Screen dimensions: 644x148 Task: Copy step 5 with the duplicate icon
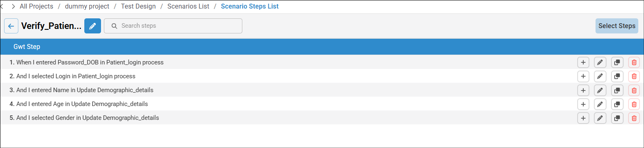(617, 118)
